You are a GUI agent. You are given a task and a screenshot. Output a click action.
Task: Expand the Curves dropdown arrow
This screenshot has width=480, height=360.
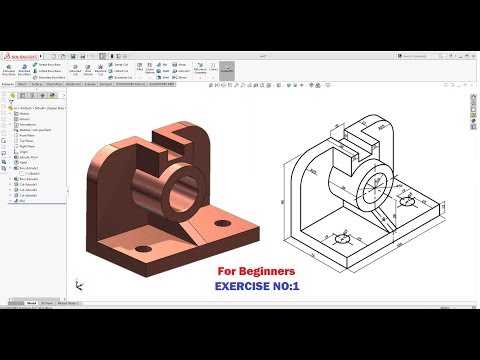(213, 78)
